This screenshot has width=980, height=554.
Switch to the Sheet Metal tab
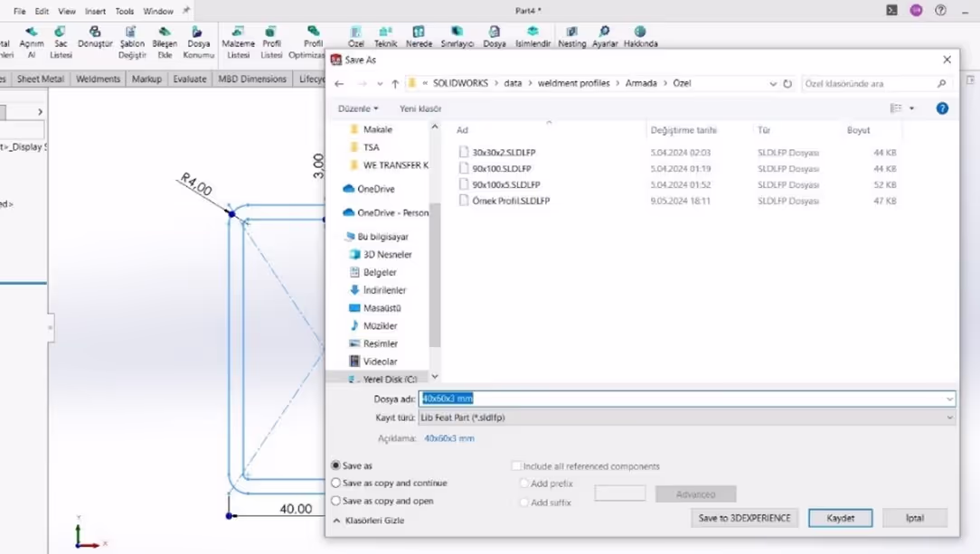click(41, 79)
